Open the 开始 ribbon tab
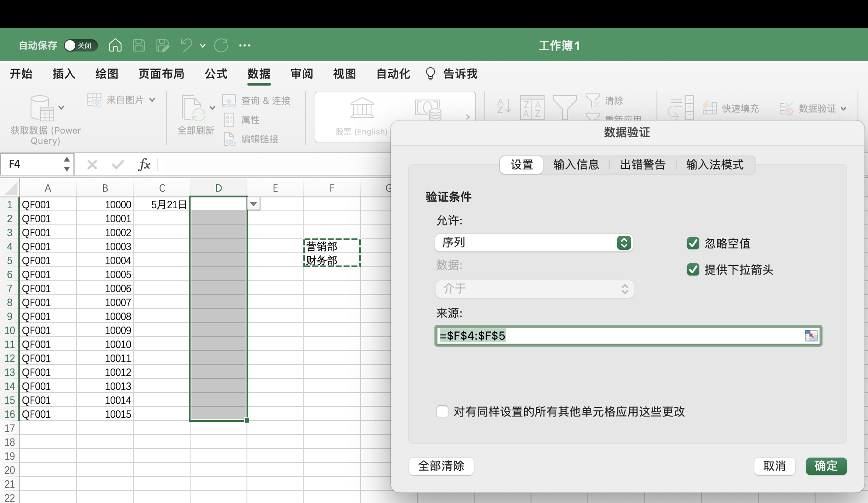The width and height of the screenshot is (868, 503). [21, 74]
